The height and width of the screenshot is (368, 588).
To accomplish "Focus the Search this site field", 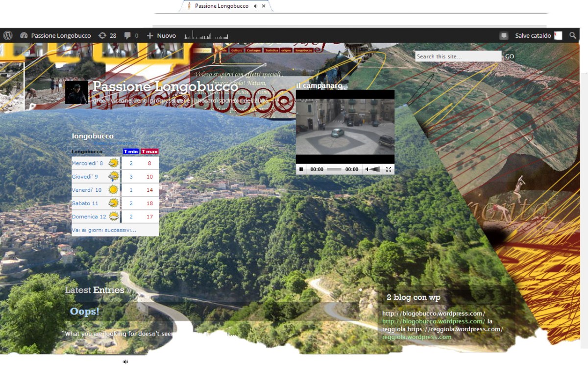I will (458, 56).
